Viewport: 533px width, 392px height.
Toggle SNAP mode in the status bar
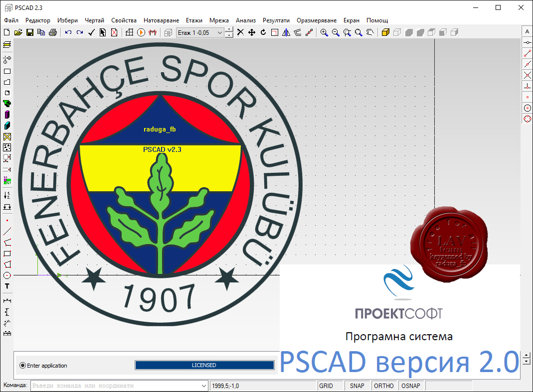(357, 386)
